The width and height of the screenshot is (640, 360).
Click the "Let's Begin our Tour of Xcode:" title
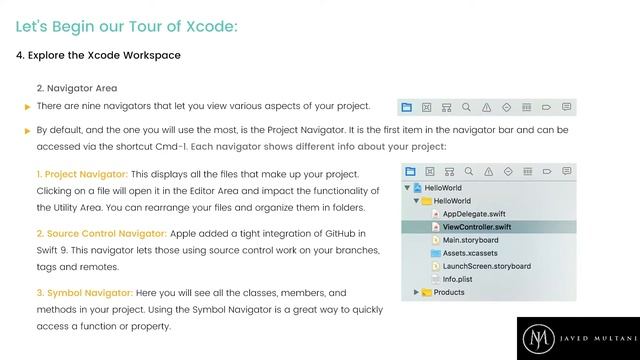pos(127,27)
